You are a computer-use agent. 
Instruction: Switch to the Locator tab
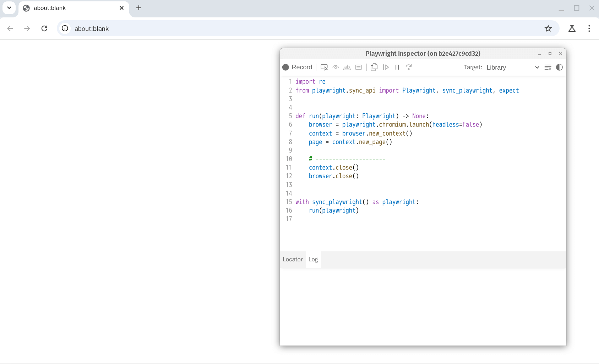tap(292, 259)
